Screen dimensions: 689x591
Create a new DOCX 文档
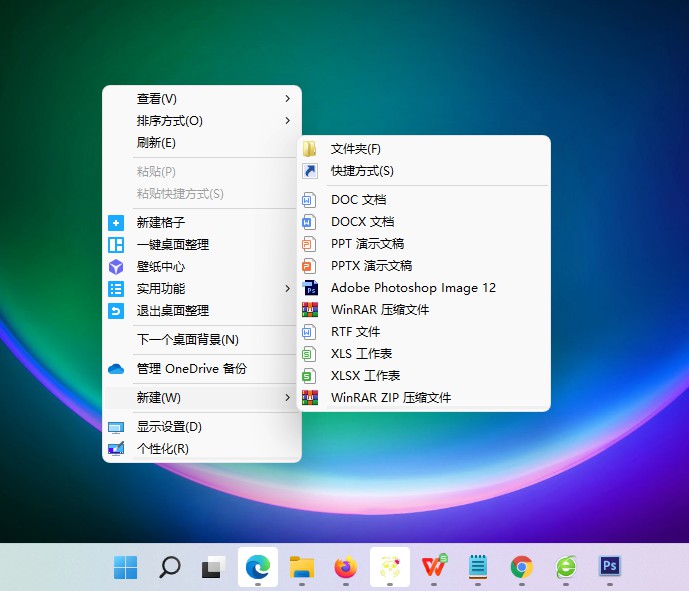pyautogui.click(x=424, y=222)
